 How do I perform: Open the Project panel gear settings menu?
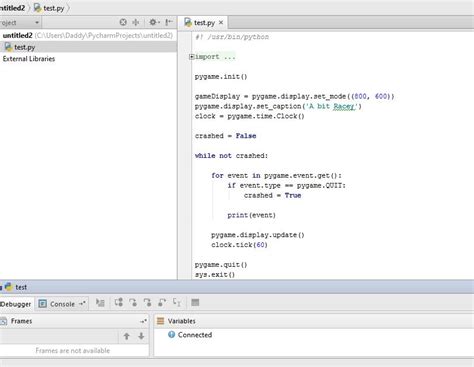pos(154,22)
